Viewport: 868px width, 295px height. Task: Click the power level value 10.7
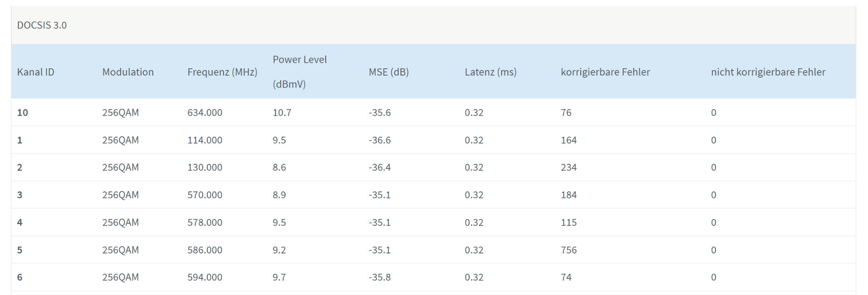pos(282,112)
